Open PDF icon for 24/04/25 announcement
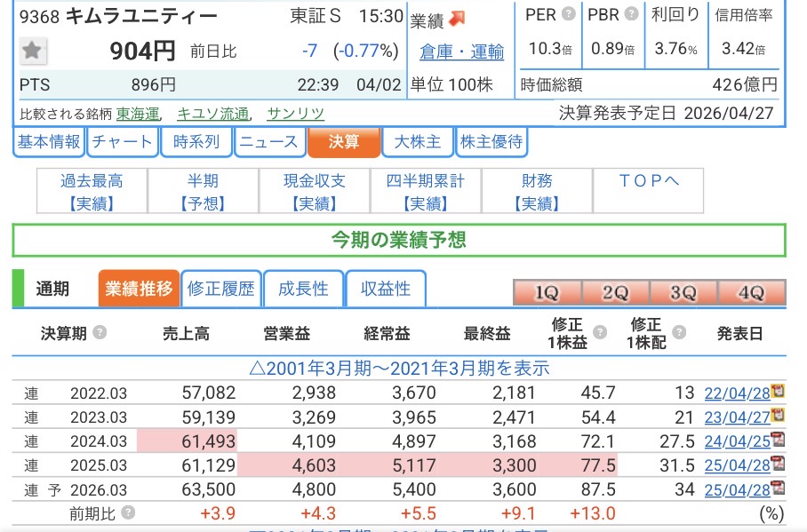This screenshot has width=807, height=532. [778, 439]
